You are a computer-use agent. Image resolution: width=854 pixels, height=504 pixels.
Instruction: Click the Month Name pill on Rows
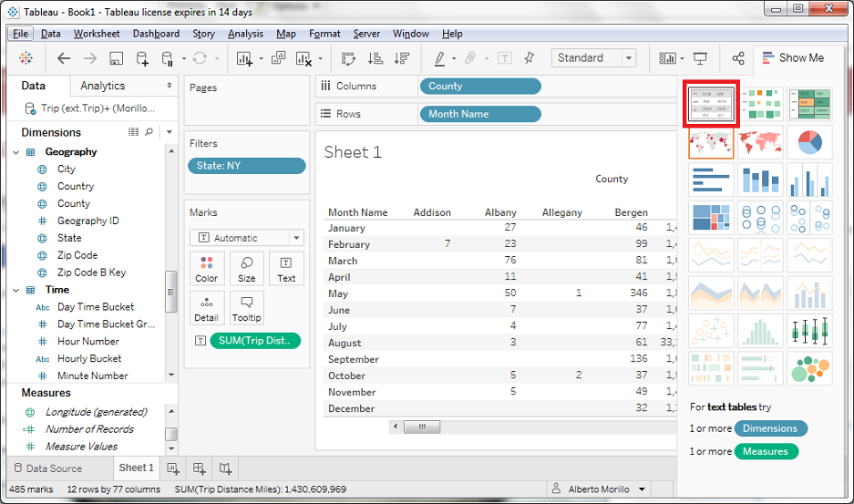(x=480, y=114)
